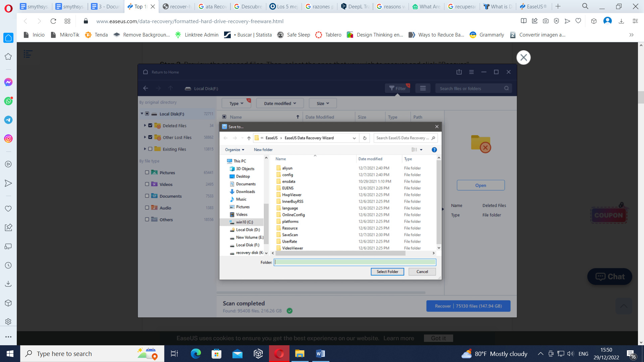Open Messenger in Opera sidebar
The width and height of the screenshot is (644, 362).
point(8,82)
